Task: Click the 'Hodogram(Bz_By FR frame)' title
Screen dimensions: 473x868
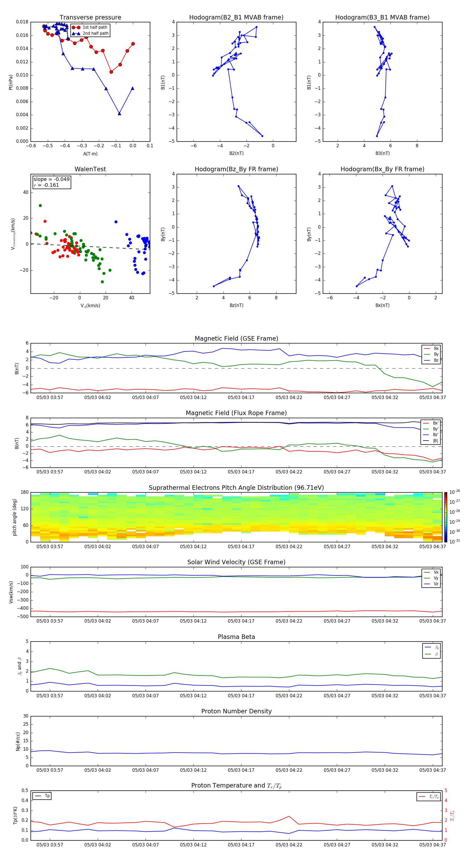Action: tap(236, 169)
